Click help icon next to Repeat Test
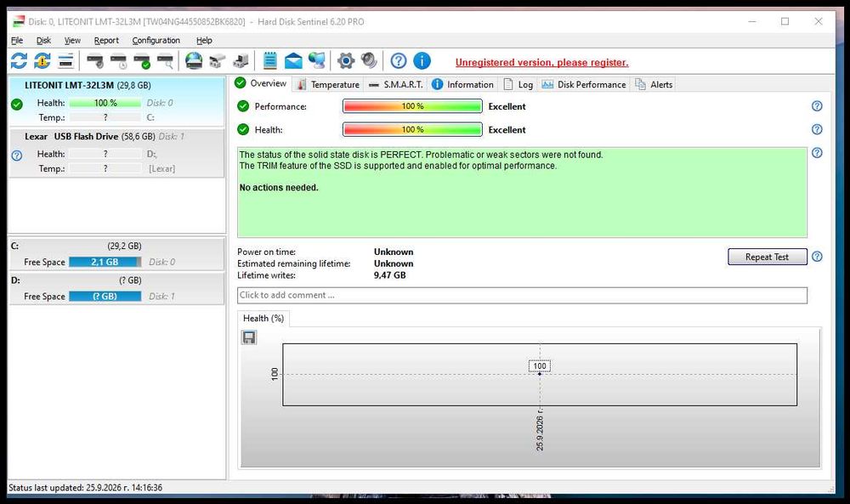This screenshot has width=850, height=504. (x=817, y=257)
